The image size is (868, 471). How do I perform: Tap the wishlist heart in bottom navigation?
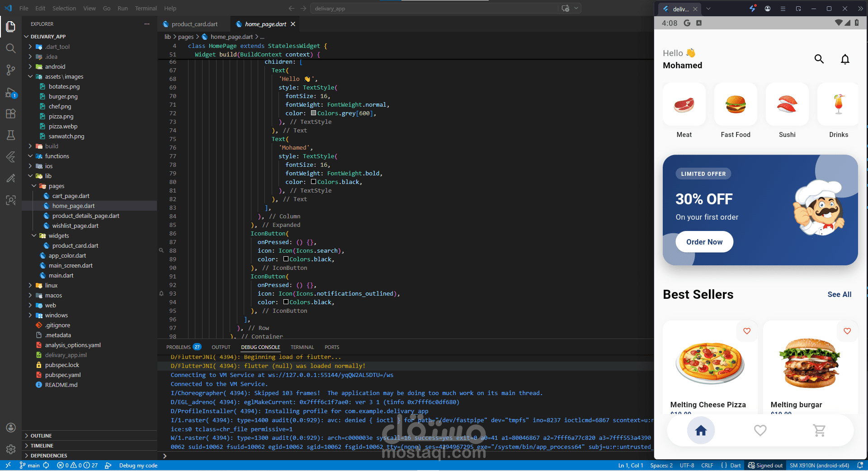click(760, 430)
